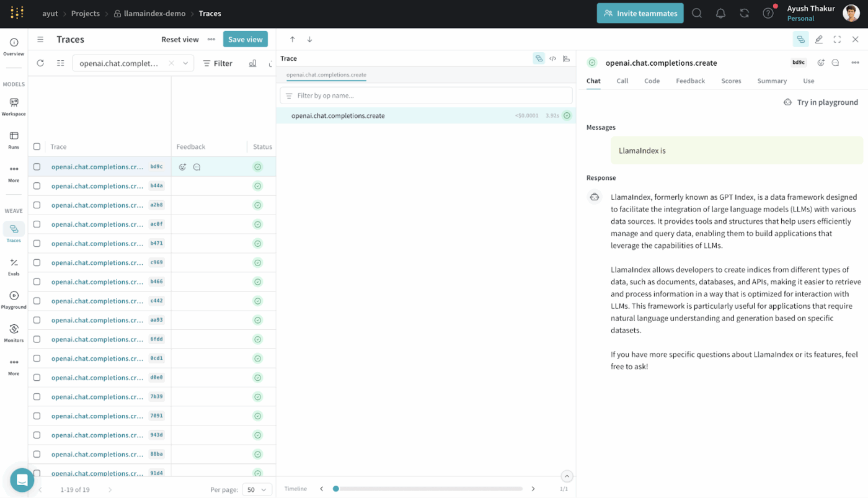Screen dimensions: 868x498
Task: Open the per page dropdown showing 50
Action: pos(257,489)
